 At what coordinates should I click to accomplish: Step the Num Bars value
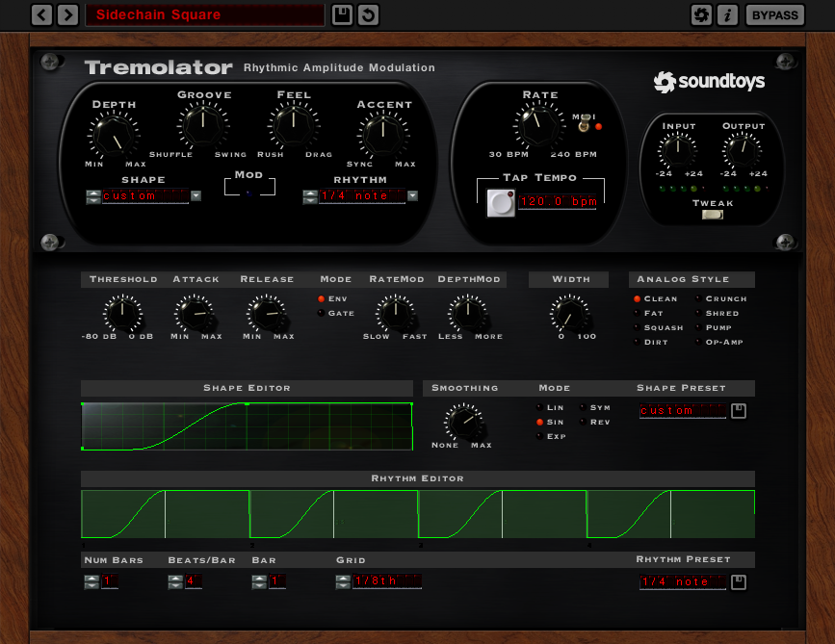pyautogui.click(x=91, y=581)
